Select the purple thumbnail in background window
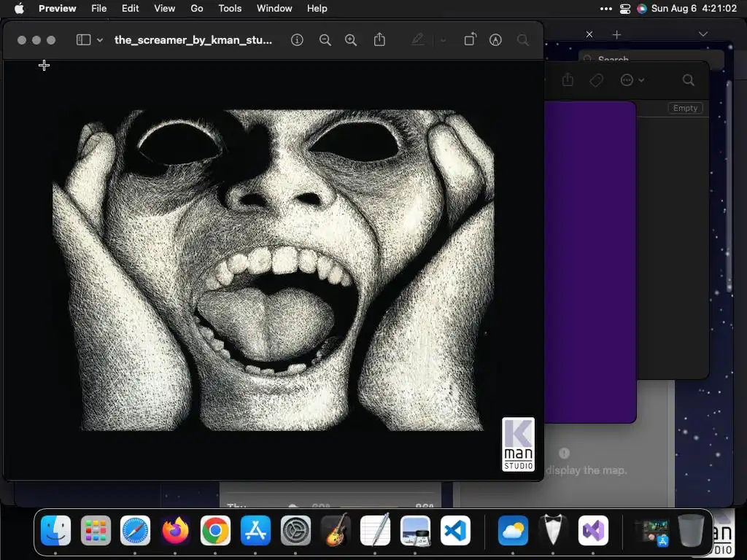The height and width of the screenshot is (560, 747). click(x=589, y=262)
